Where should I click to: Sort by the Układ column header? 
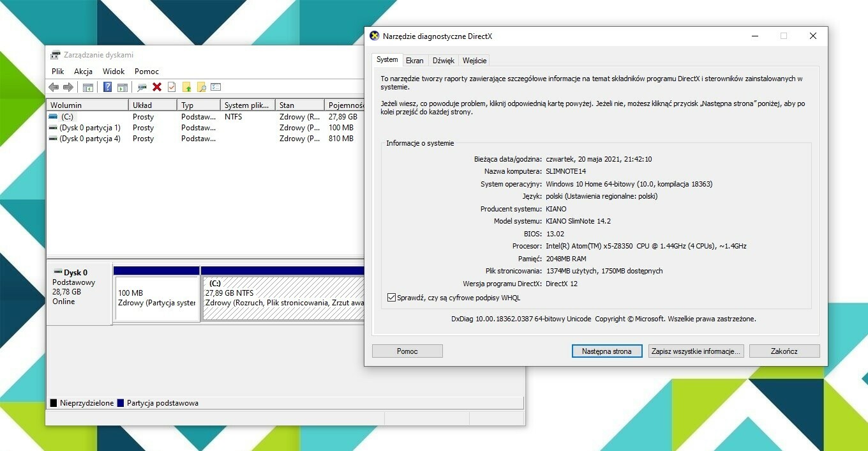click(153, 105)
